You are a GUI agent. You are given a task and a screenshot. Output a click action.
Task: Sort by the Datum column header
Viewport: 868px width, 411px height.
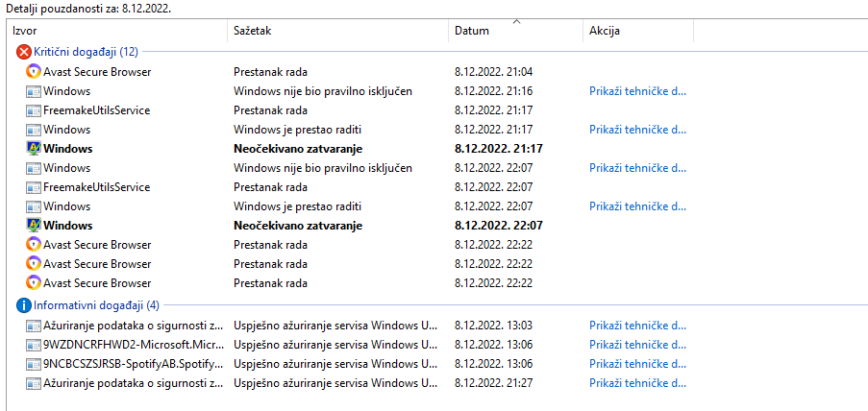click(x=515, y=31)
